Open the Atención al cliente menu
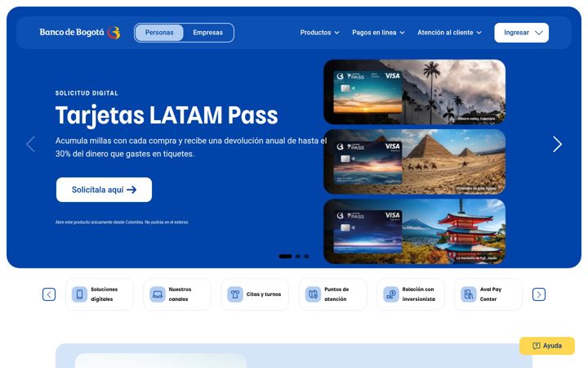This screenshot has width=588, height=368. [x=449, y=33]
